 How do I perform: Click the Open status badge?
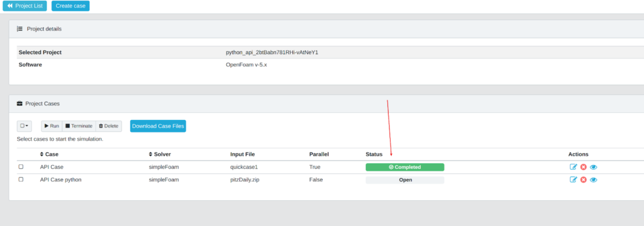tap(405, 180)
